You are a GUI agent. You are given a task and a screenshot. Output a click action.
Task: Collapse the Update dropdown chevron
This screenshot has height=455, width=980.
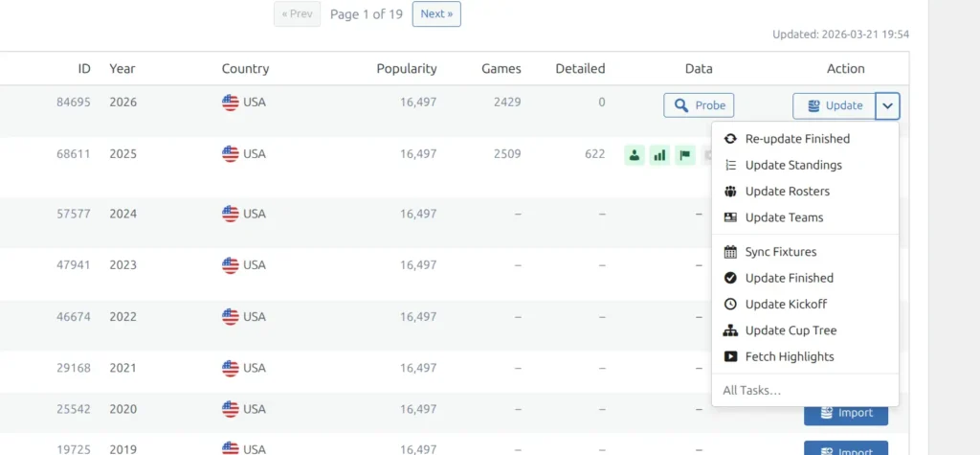[x=887, y=105]
